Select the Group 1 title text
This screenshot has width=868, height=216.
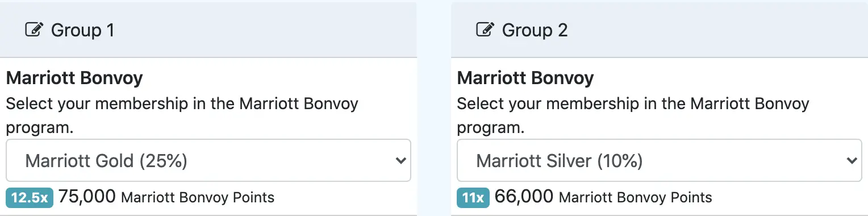(x=83, y=30)
